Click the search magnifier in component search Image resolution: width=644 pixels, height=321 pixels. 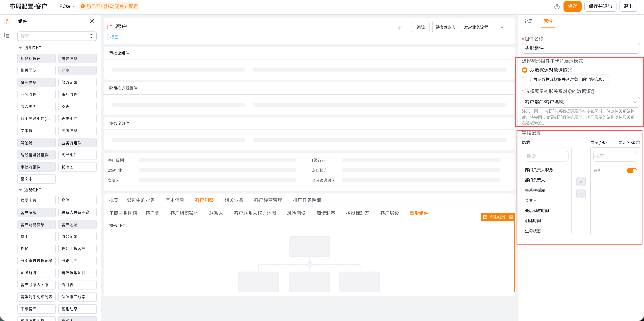pos(92,36)
